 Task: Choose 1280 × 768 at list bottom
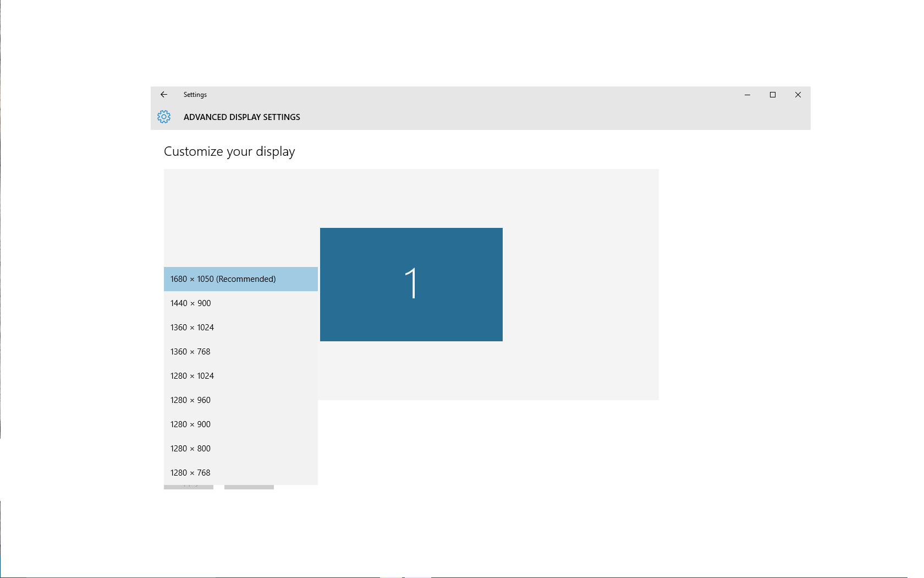(241, 473)
